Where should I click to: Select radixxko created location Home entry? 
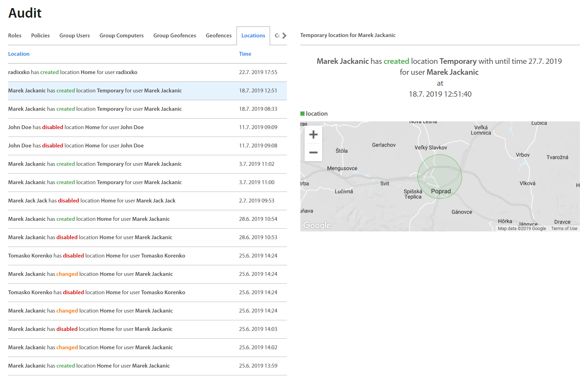pyautogui.click(x=73, y=72)
